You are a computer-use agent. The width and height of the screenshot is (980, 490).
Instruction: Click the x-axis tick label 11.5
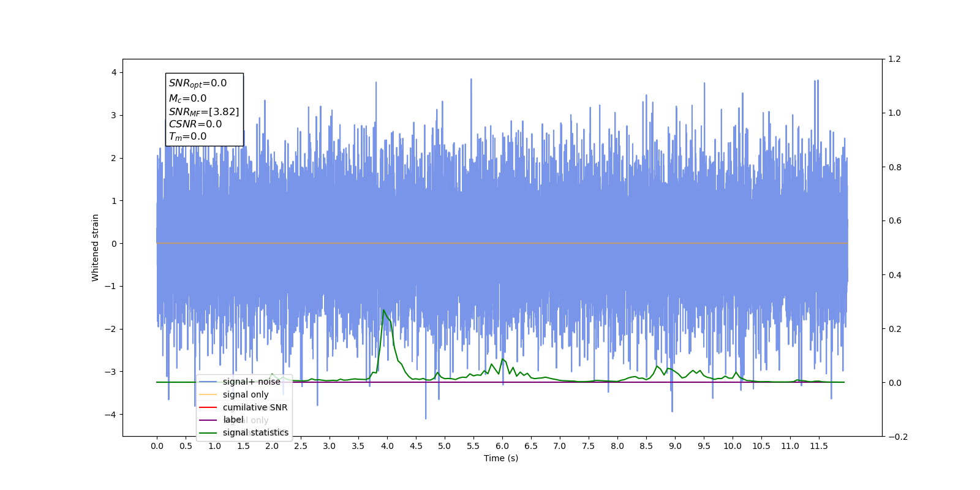pos(819,446)
